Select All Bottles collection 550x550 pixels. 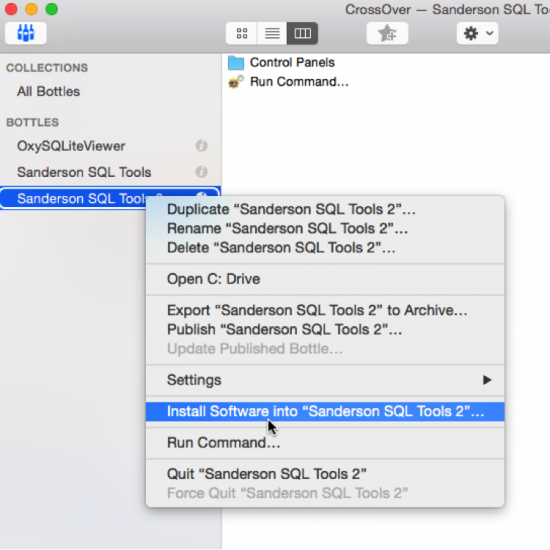(x=48, y=92)
